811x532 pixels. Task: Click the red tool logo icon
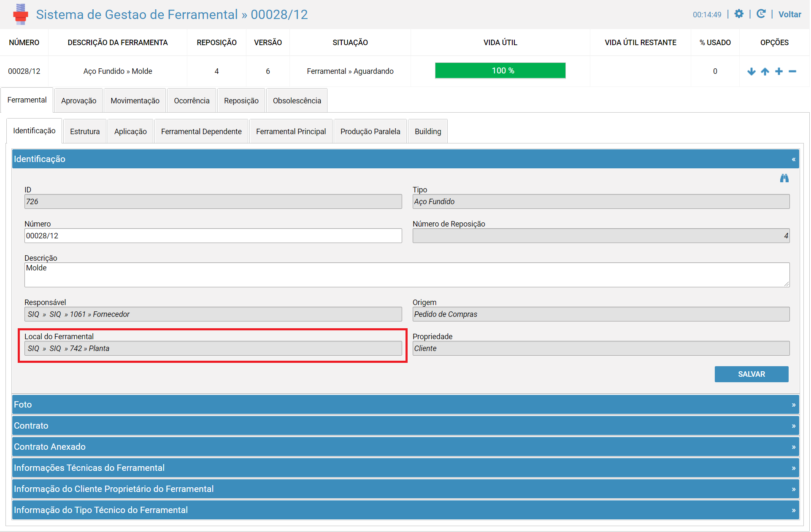pos(20,14)
